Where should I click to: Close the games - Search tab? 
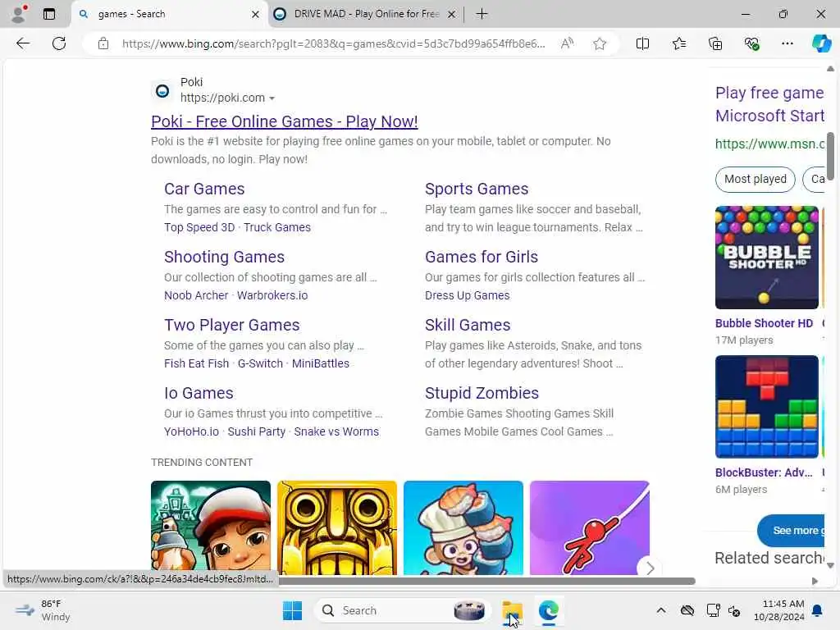(256, 15)
